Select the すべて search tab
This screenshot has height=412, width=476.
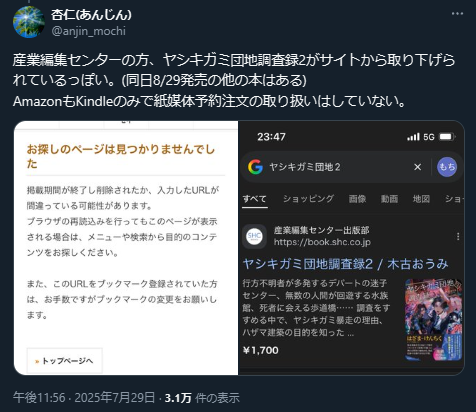tap(254, 199)
